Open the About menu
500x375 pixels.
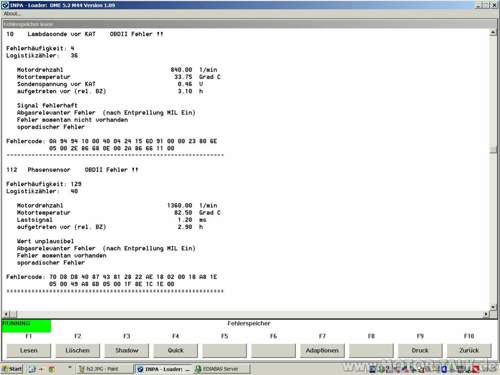[x=12, y=14]
